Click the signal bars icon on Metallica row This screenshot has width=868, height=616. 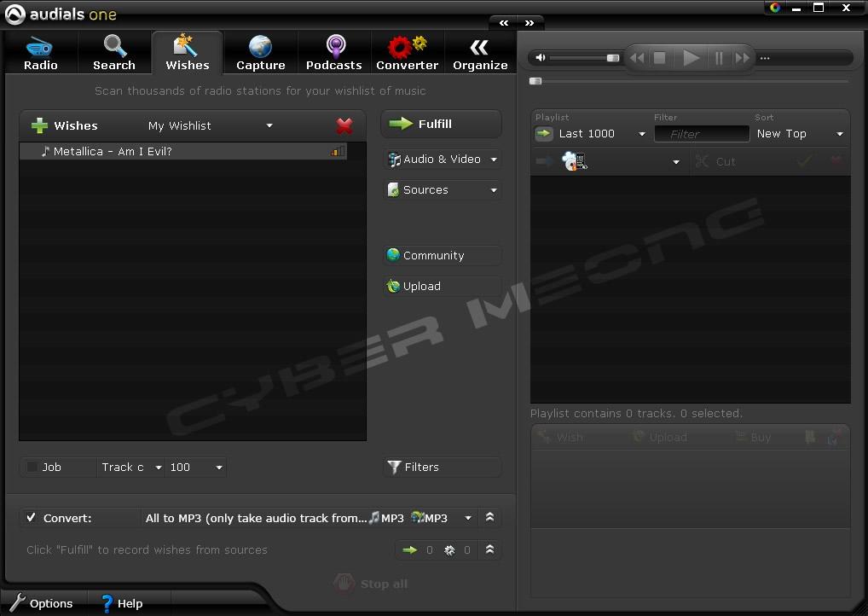pos(337,151)
